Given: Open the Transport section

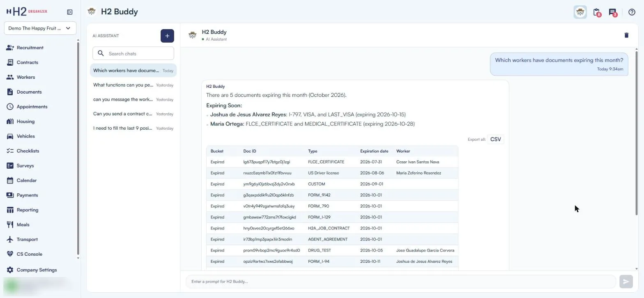Looking at the screenshot, I should pyautogui.click(x=27, y=240).
